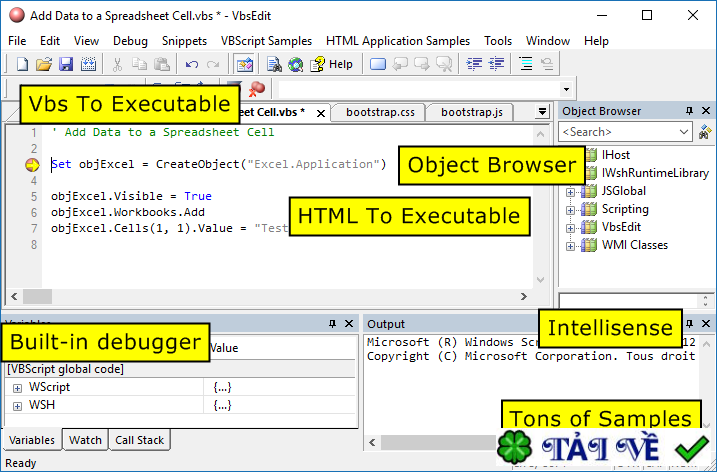Screen dimensions: 717x472
Task: Go to the next bookmark
Action: coord(422,64)
